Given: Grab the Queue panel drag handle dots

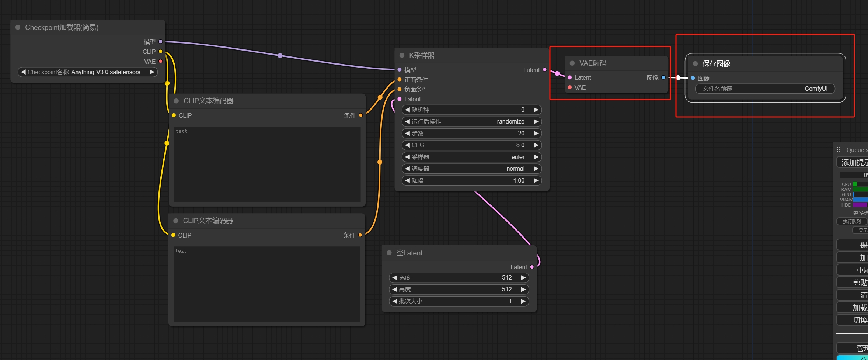Looking at the screenshot, I should tap(838, 149).
